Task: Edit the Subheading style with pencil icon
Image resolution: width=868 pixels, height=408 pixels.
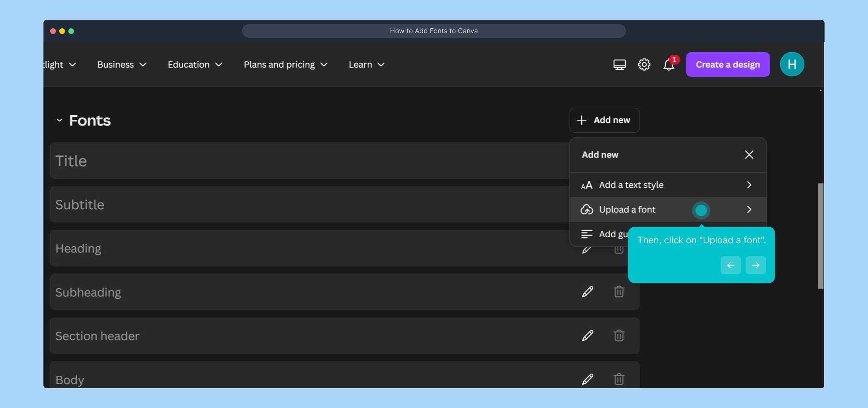Action: [x=587, y=291]
